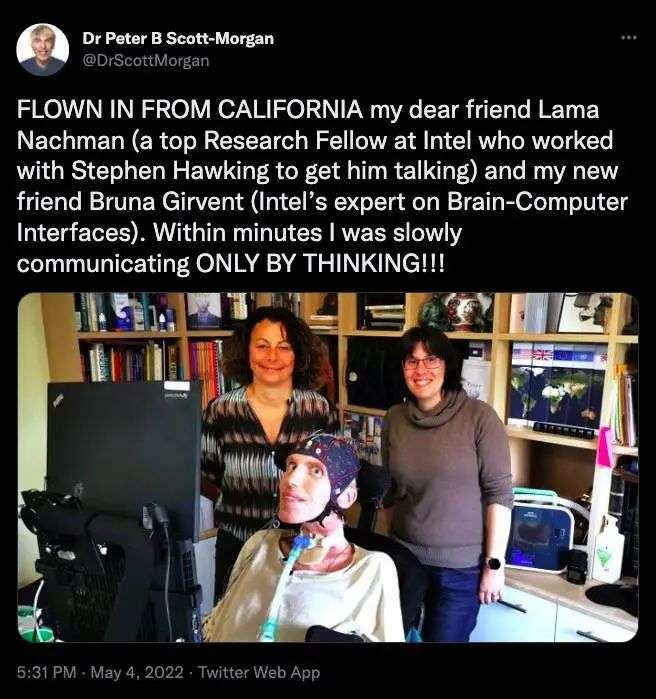Click the name Bruna Girvent in tweet
Screen dimensions: 656x699
point(166,201)
